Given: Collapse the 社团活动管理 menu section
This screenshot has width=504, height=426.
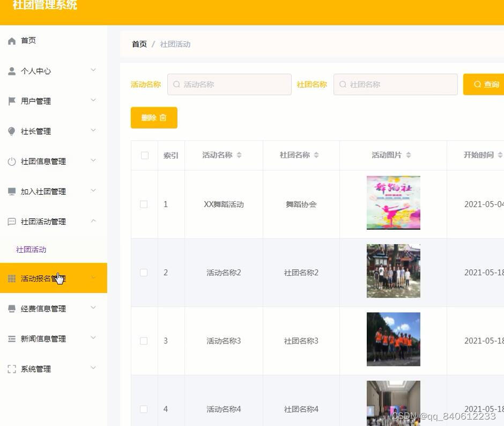Looking at the screenshot, I should pyautogui.click(x=48, y=221).
